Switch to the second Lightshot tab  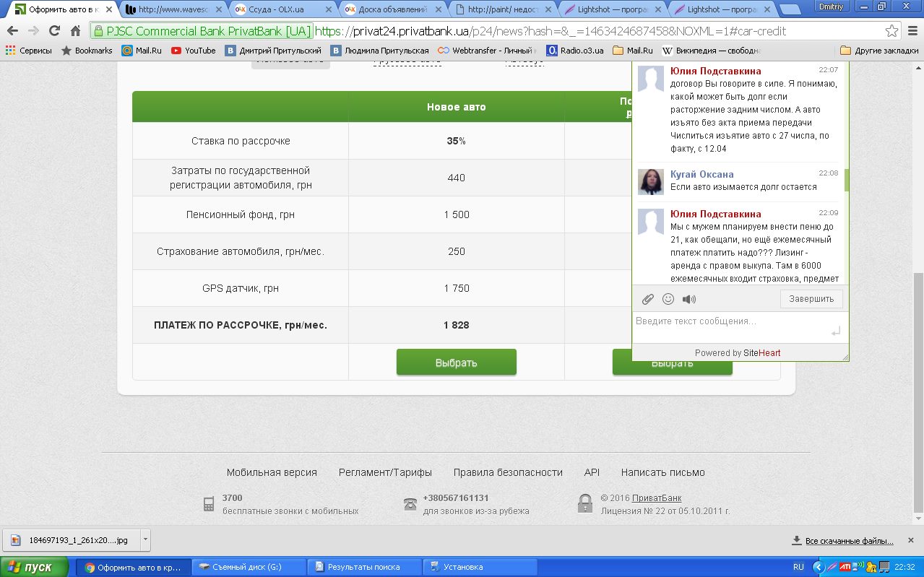click(x=721, y=9)
